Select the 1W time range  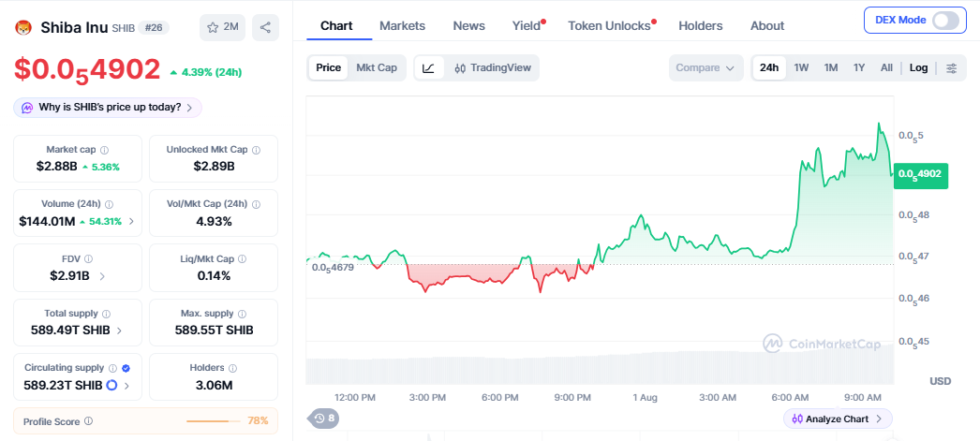(x=801, y=67)
